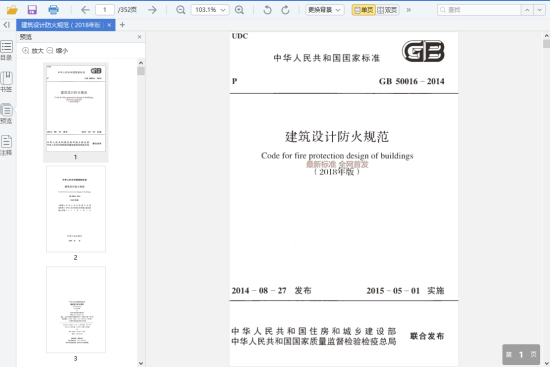
Task: Rotate the page counterclockwise
Action: [267, 10]
